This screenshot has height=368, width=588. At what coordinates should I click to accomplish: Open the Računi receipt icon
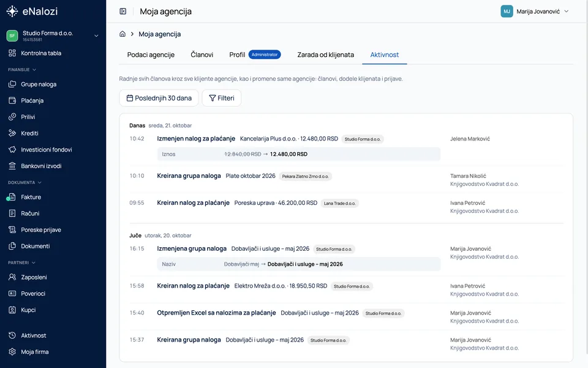coord(12,213)
